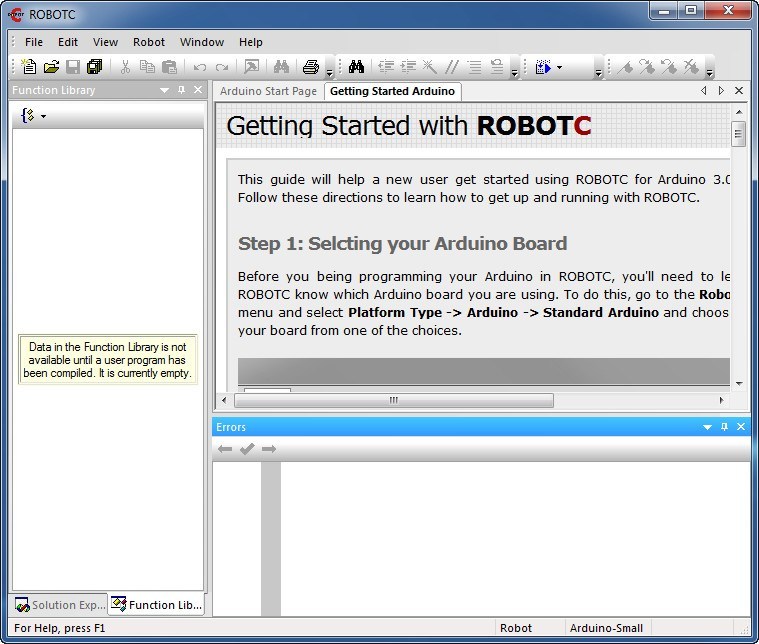Close the active document tab
Image resolution: width=759 pixels, height=644 pixels.
pyautogui.click(x=739, y=91)
